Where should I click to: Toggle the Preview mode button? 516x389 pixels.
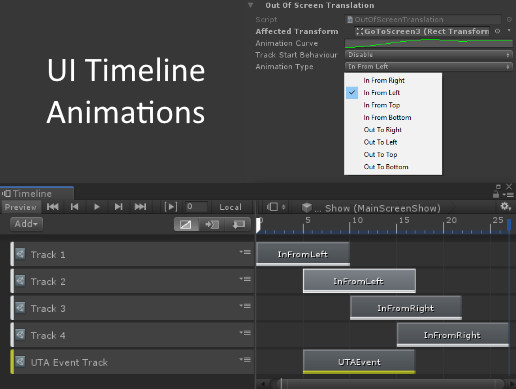coord(21,207)
